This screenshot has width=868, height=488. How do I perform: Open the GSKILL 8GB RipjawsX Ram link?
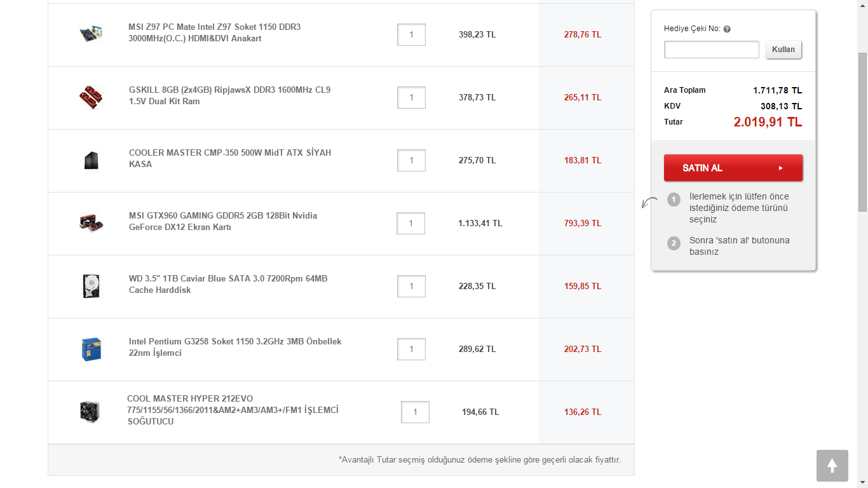tap(229, 96)
